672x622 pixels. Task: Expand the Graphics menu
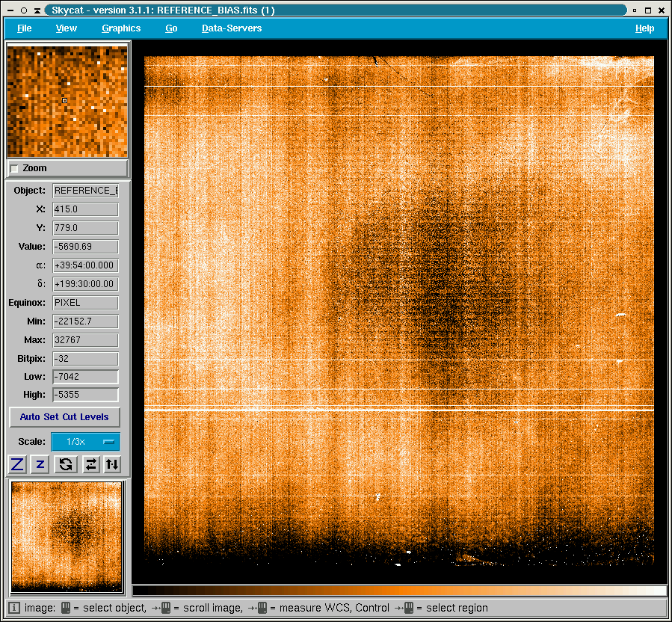click(121, 28)
